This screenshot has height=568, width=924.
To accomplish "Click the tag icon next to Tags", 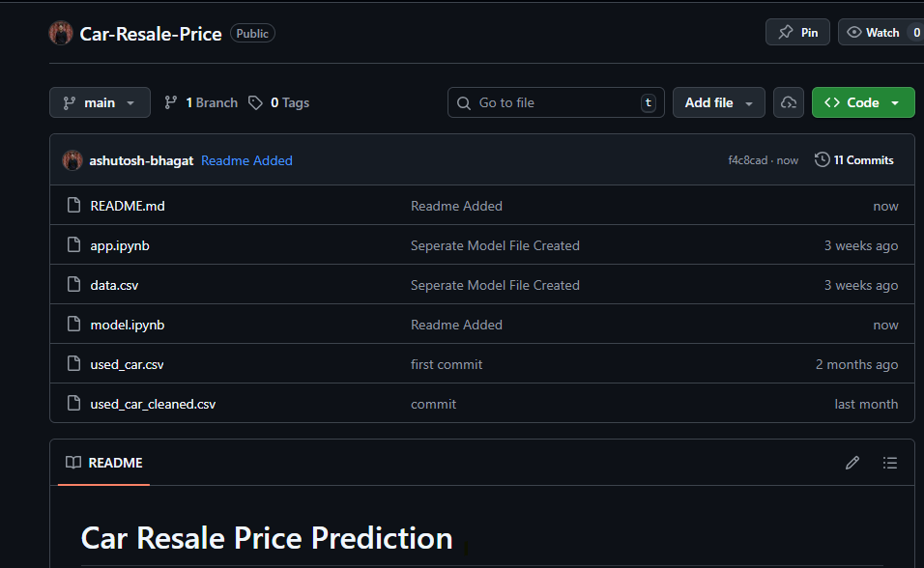I will pos(255,102).
